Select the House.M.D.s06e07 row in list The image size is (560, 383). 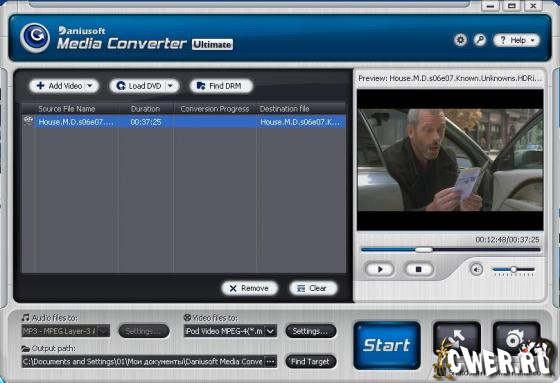coord(184,122)
